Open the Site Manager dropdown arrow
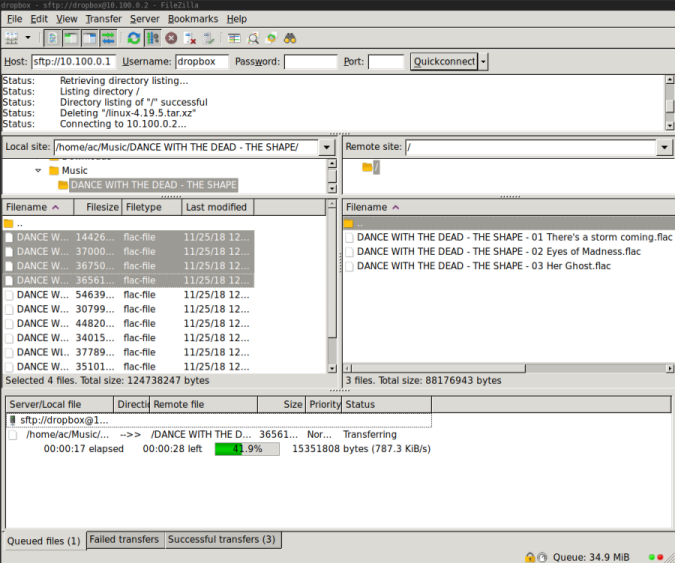The width and height of the screenshot is (675, 563). (x=28, y=38)
